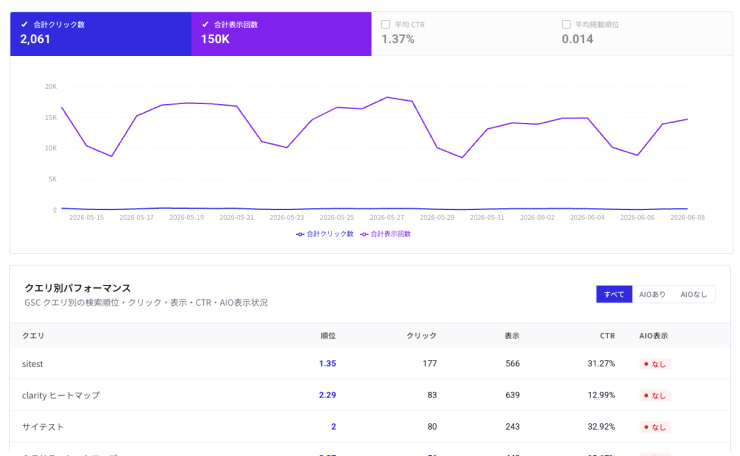Sort table by クリック column header
The width and height of the screenshot is (740, 456).
pyautogui.click(x=421, y=336)
